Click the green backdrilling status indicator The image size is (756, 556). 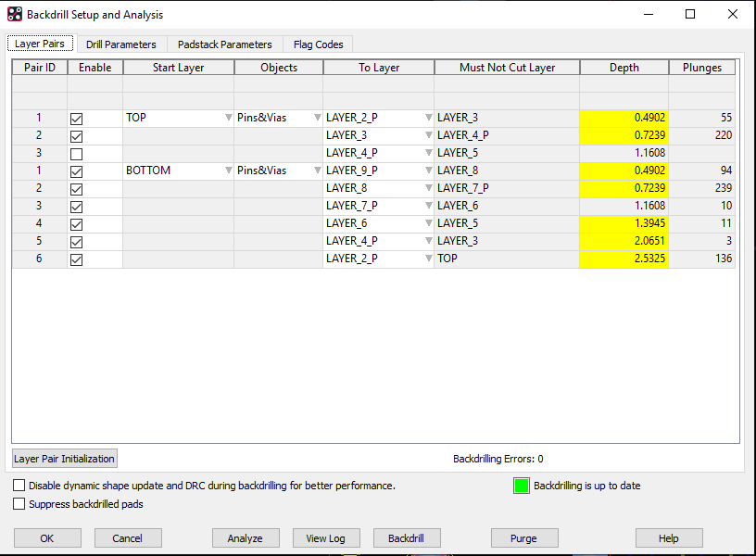(522, 486)
